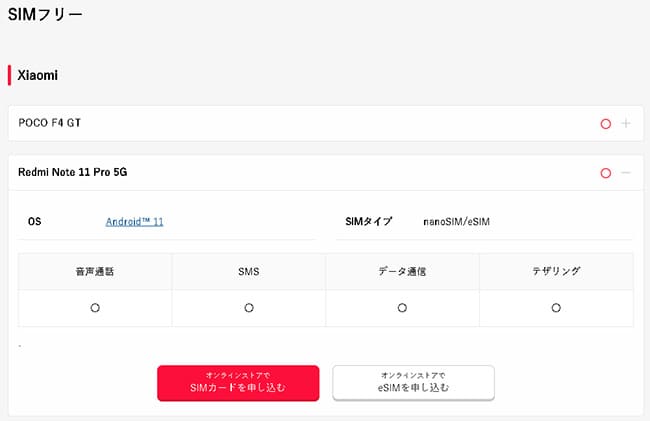Collapse the Redmi Note 11 Pro 5G minus icon
The height and width of the screenshot is (421, 650).
pos(626,173)
